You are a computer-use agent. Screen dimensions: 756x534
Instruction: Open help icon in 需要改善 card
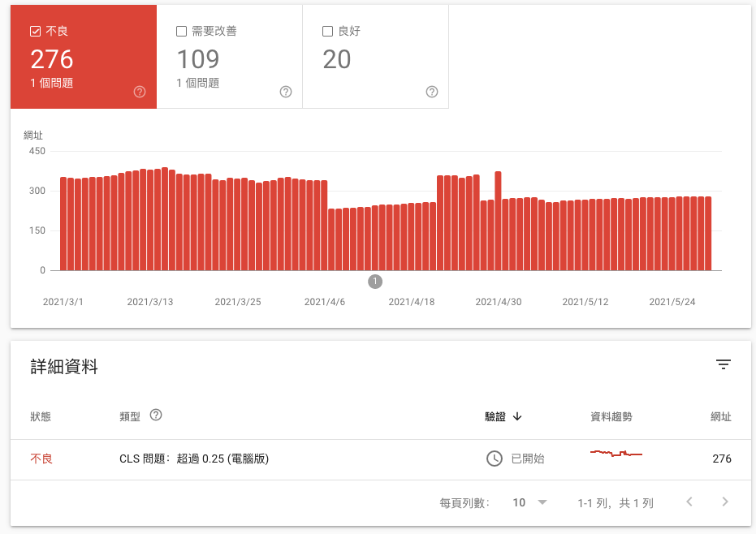tap(286, 92)
